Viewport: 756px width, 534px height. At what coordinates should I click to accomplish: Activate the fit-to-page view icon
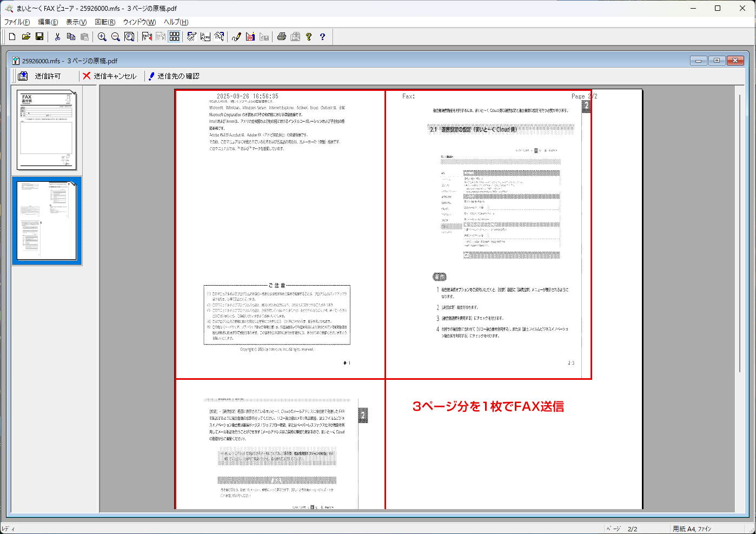128,36
